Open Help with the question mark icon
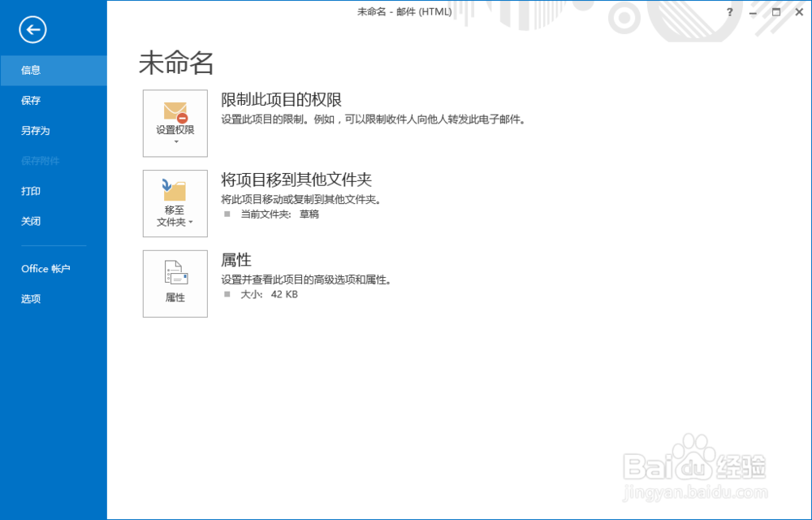The width and height of the screenshot is (812, 520). pos(728,12)
